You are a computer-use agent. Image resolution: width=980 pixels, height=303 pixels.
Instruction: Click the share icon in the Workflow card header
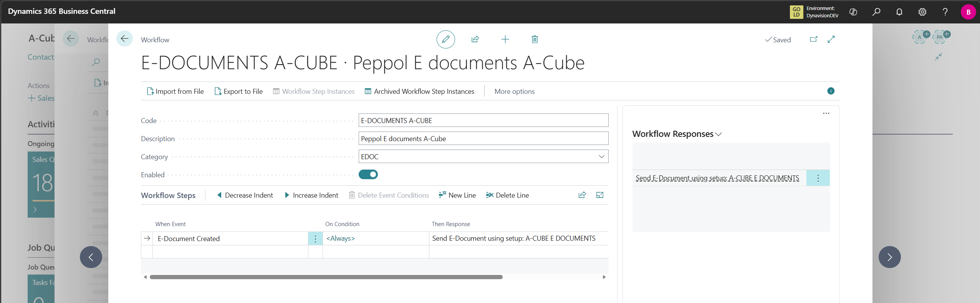click(475, 39)
